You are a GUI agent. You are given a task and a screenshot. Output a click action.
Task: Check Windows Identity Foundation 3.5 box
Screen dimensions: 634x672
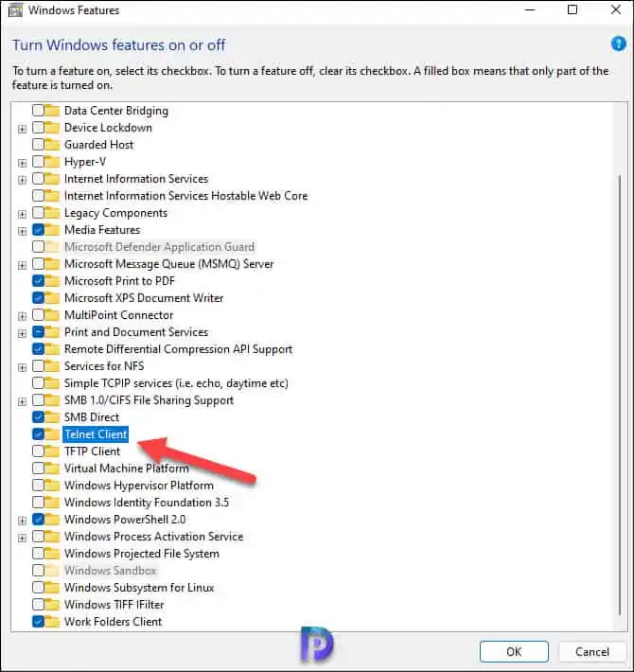coord(38,503)
